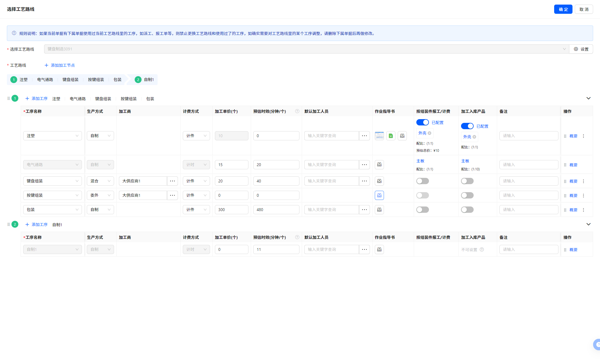Collapse node 1 section with chevron

[x=588, y=98]
